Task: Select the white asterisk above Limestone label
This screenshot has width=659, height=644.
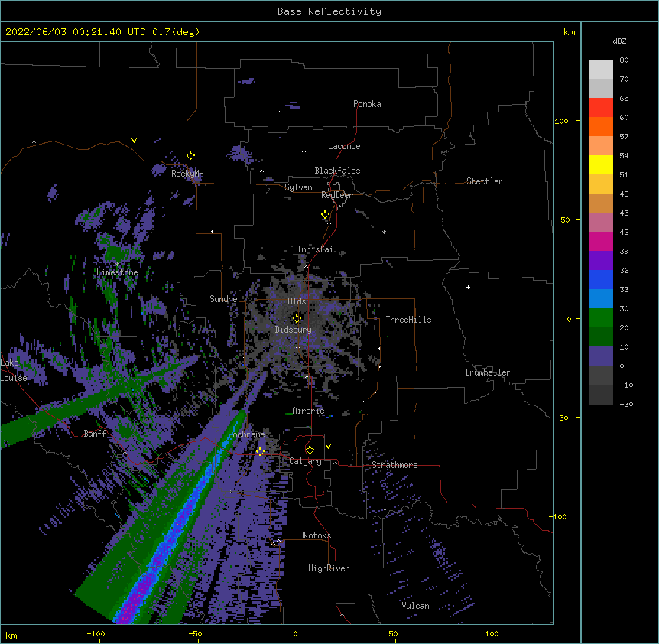Action: 117,265
